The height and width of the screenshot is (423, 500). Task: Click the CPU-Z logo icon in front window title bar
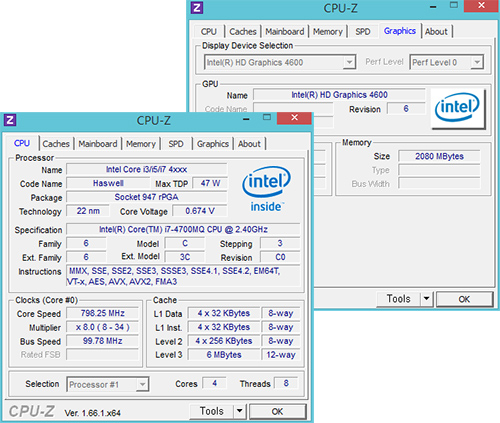[x=10, y=120]
